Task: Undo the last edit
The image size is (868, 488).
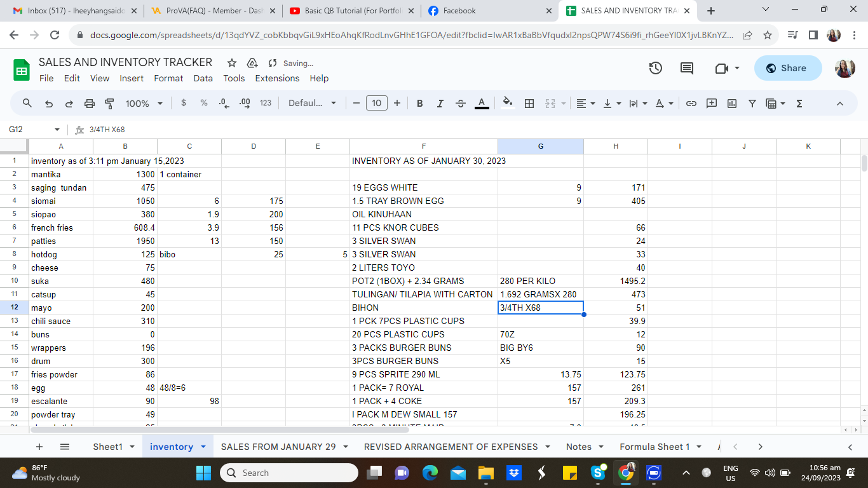Action: 49,104
